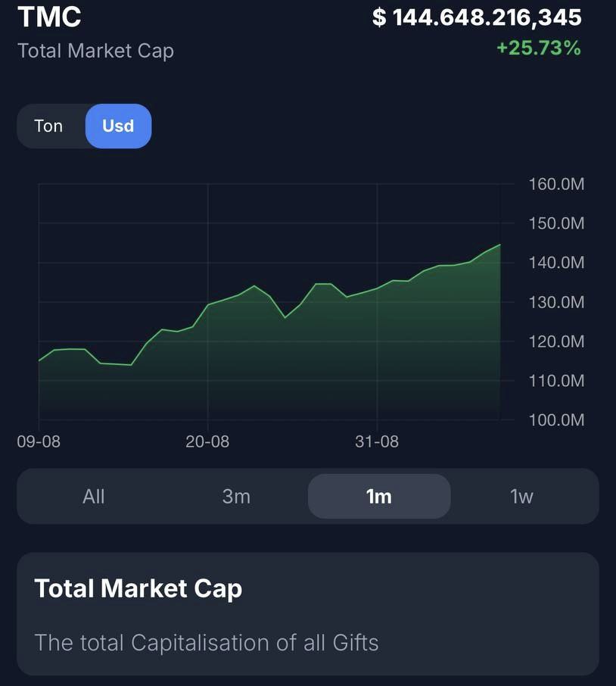This screenshot has width=616, height=686.
Task: Click the 'total Capitalisation of all Gifts' description
Action: [x=207, y=643]
